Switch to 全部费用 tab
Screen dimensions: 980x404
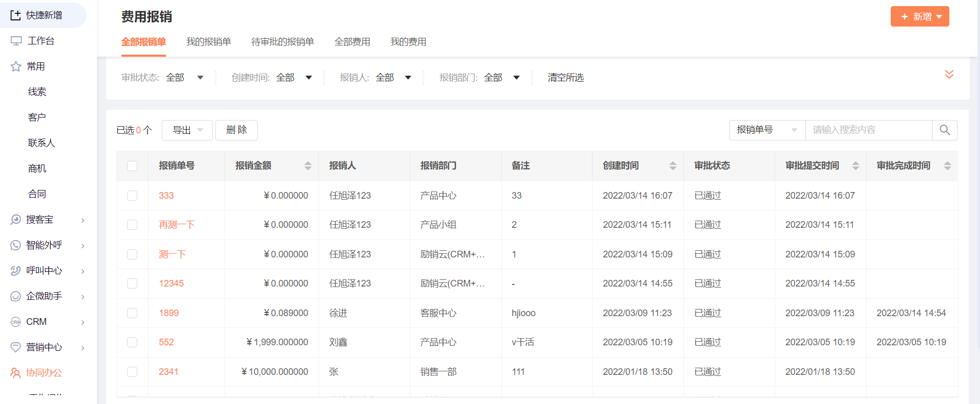(352, 42)
